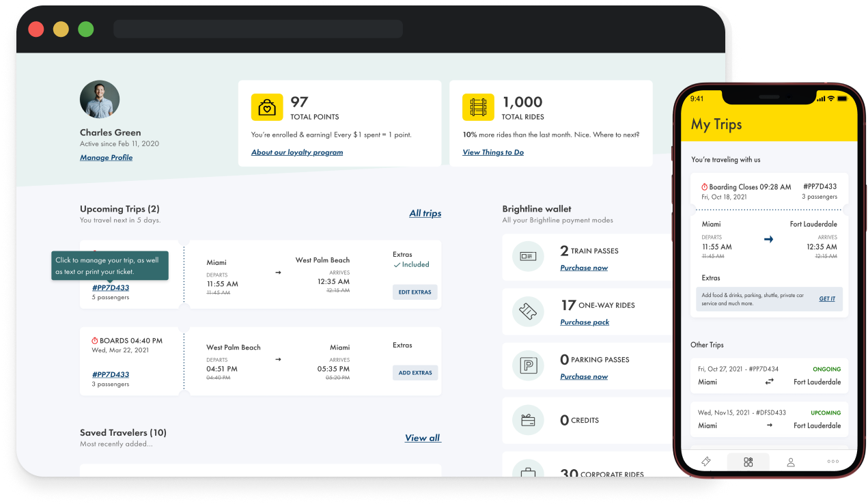Image resolution: width=868 pixels, height=504 pixels.
Task: Click the Edit Extras button
Action: (415, 292)
